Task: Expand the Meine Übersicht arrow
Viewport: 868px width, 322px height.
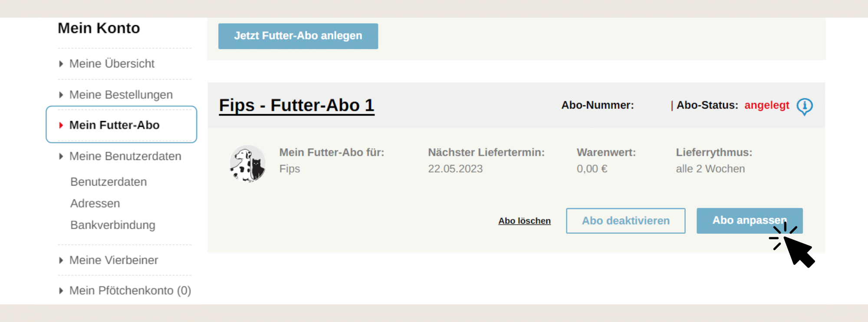Action: 61,64
